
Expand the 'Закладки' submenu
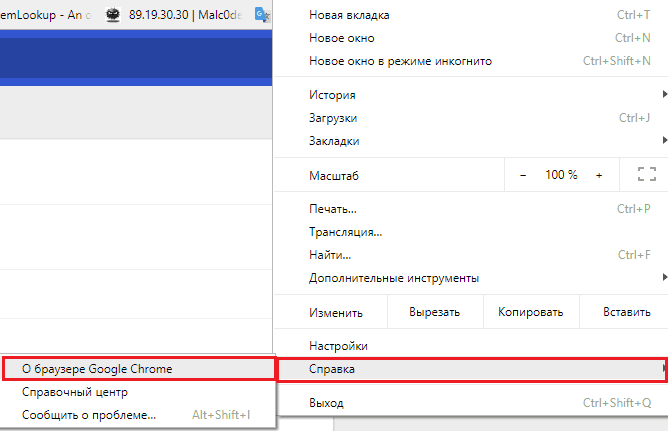point(471,141)
